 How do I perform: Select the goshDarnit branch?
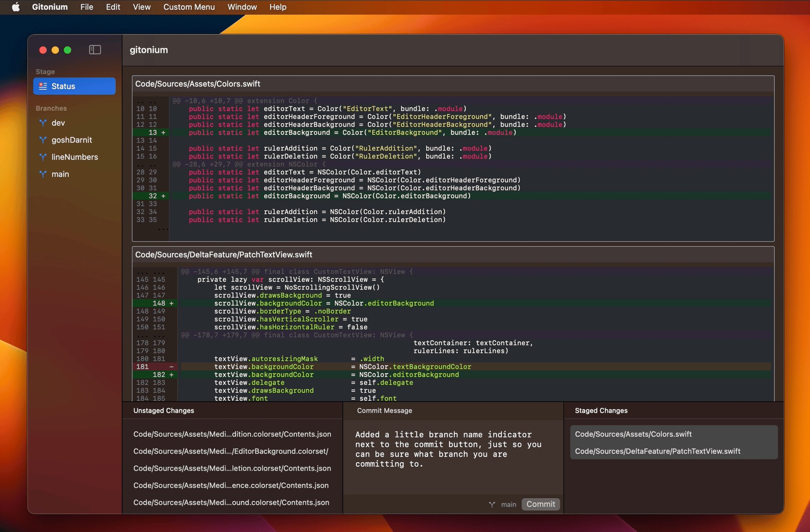(74, 140)
